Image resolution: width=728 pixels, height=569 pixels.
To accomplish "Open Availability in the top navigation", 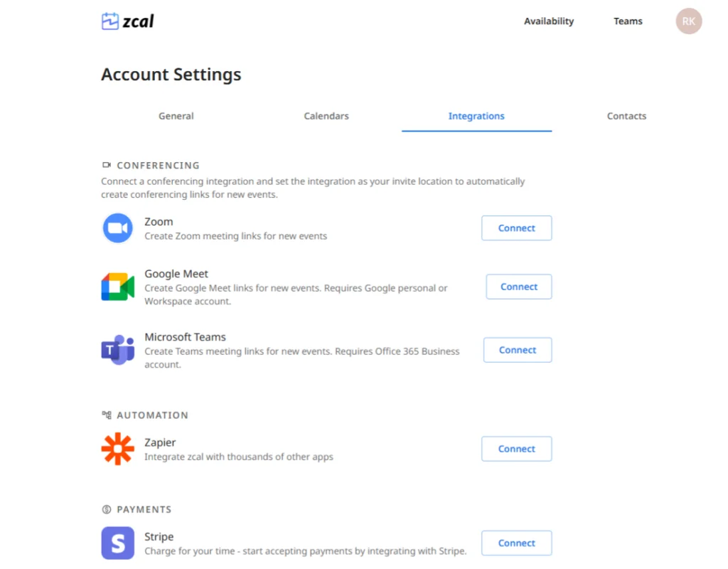I will (x=549, y=21).
